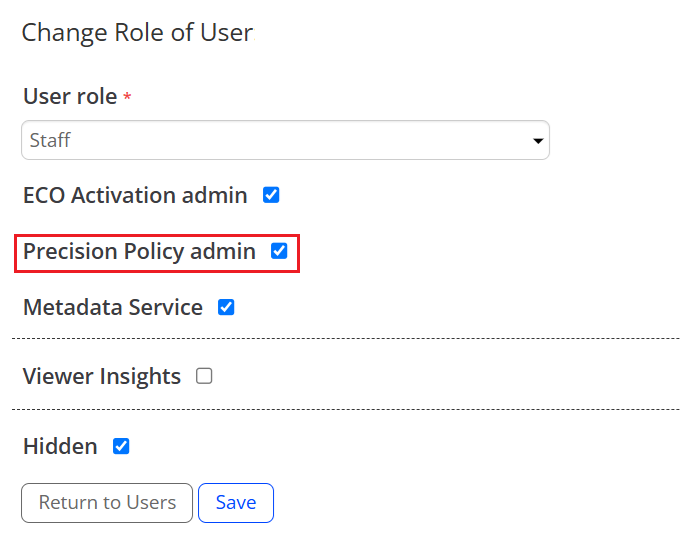Screen dimensions: 680x538
Task: Click the dashed divider above Hidden
Action: click(x=345, y=409)
